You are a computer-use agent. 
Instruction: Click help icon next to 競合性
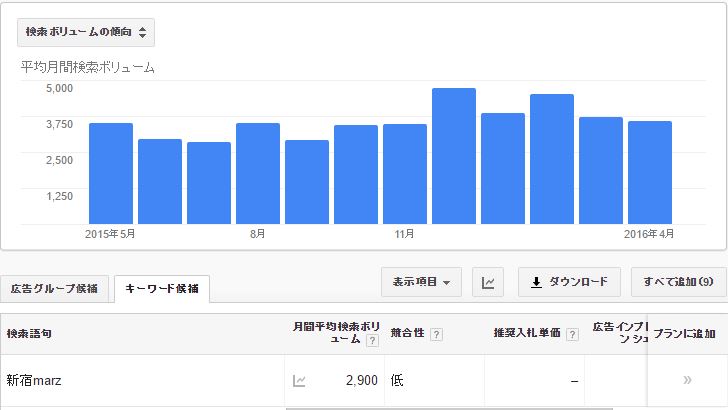pos(436,334)
